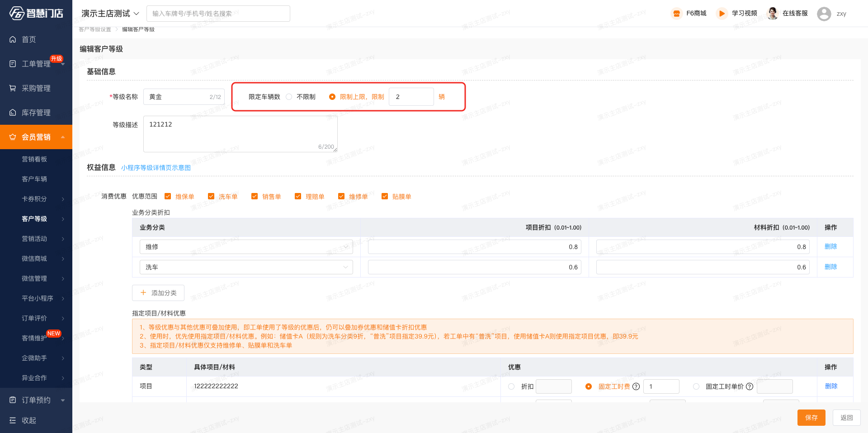Select the 不限制 radio option
The width and height of the screenshot is (868, 433).
tap(289, 97)
